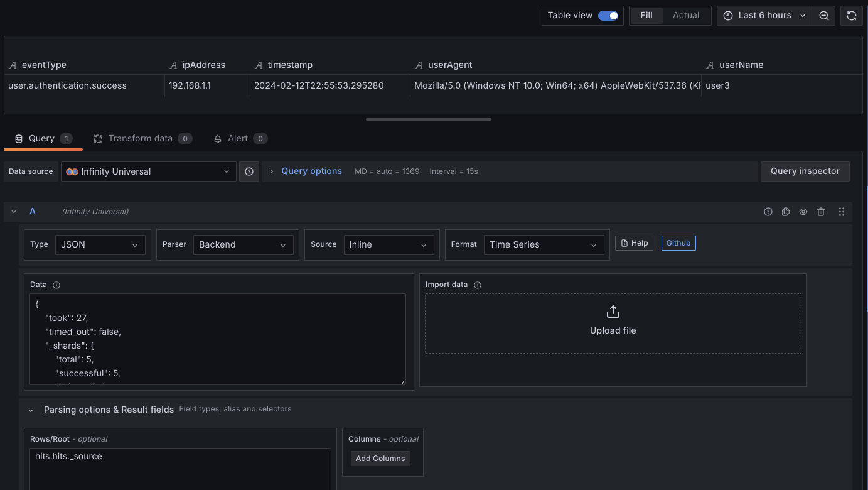Delete query A with trash icon
This screenshot has height=490, width=868.
[x=821, y=212]
